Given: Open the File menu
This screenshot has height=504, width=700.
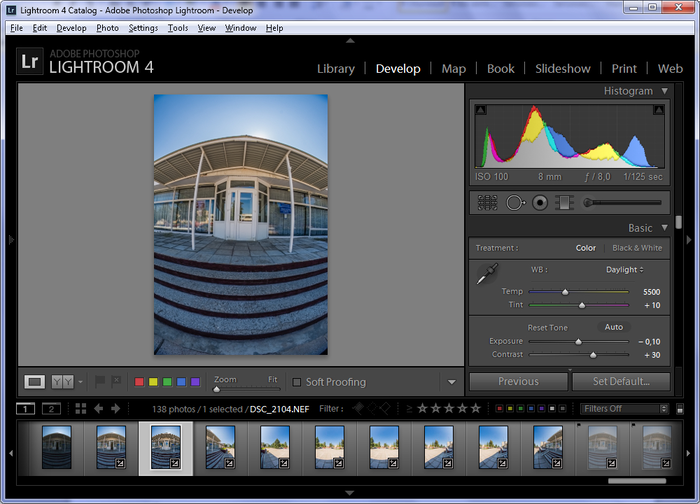Looking at the screenshot, I should 17,28.
